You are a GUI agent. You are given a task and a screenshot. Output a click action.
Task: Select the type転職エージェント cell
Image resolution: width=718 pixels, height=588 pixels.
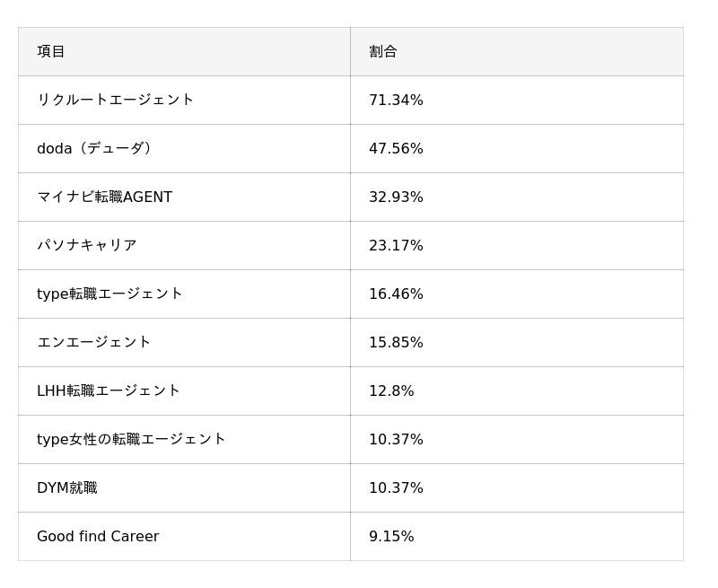(x=109, y=294)
